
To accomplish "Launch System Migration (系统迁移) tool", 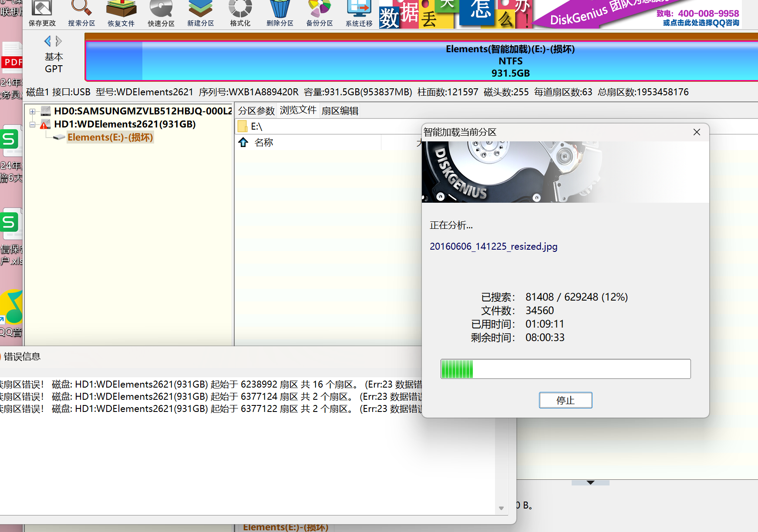I will (x=359, y=14).
